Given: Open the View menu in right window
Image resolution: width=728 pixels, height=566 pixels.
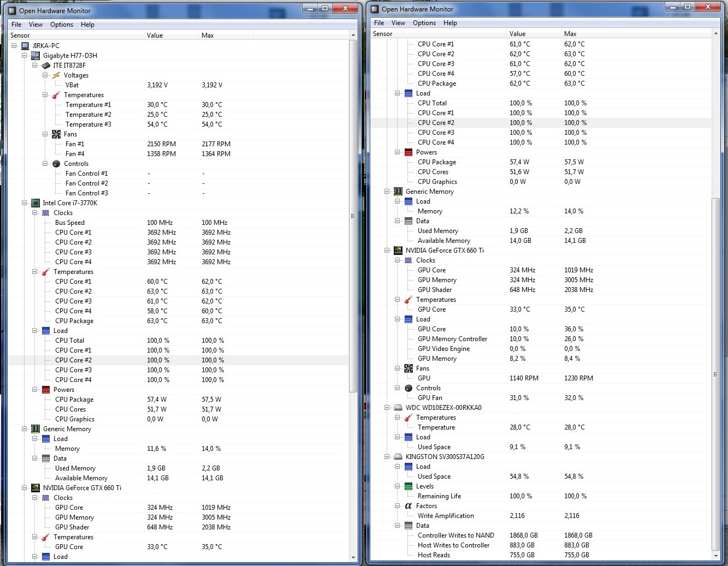Looking at the screenshot, I should click(398, 23).
